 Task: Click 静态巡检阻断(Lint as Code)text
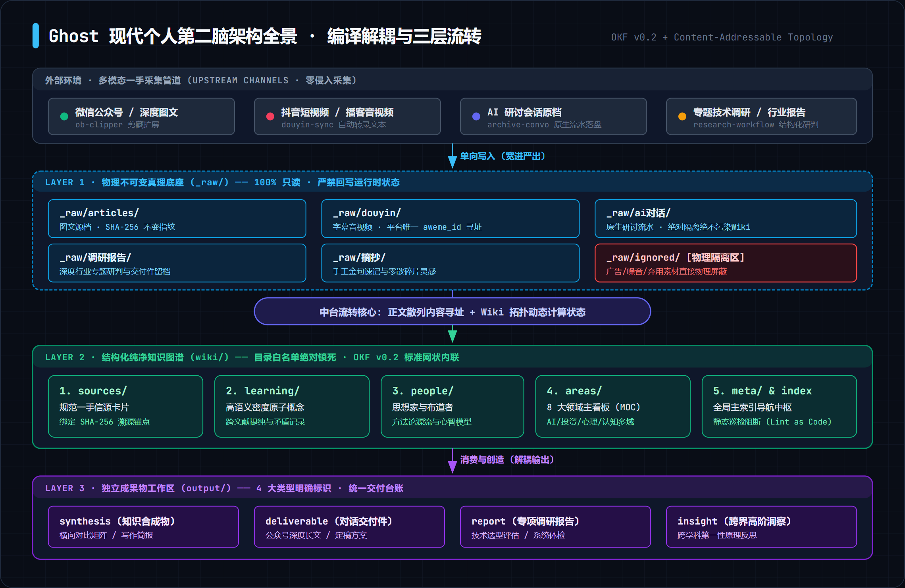(x=772, y=422)
